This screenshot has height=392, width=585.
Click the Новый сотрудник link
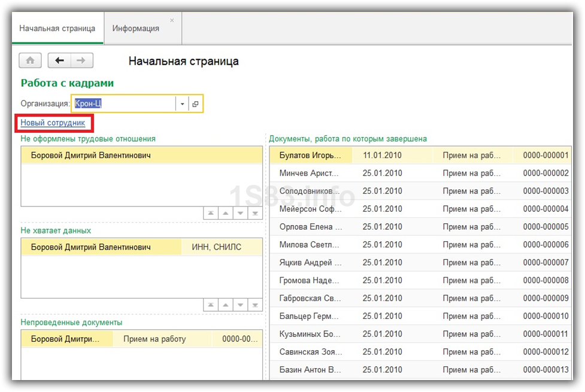coord(53,123)
